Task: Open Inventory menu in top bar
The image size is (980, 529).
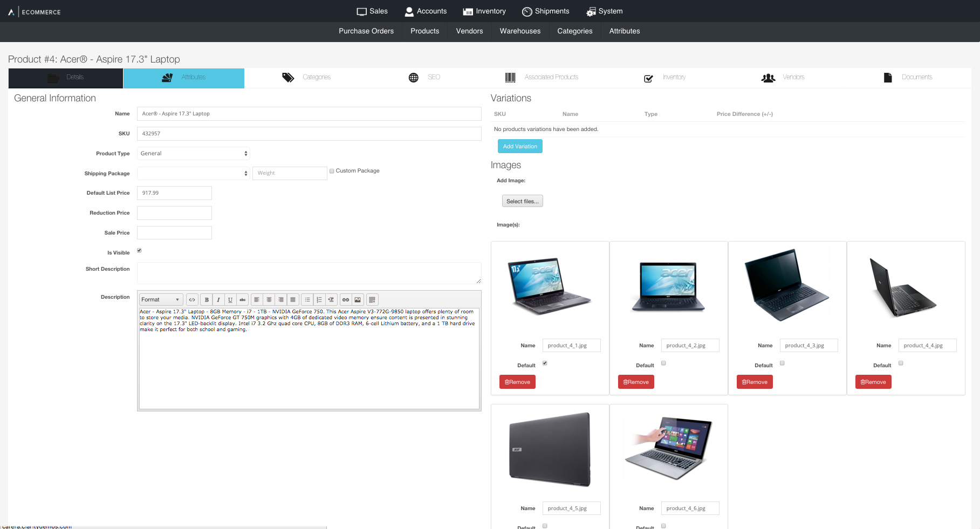Action: (x=484, y=11)
